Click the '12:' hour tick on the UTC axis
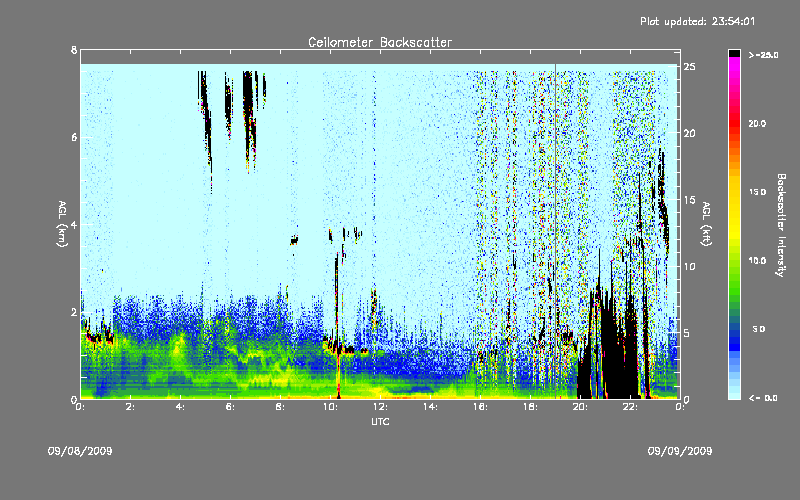The width and height of the screenshot is (800, 500). point(380,407)
